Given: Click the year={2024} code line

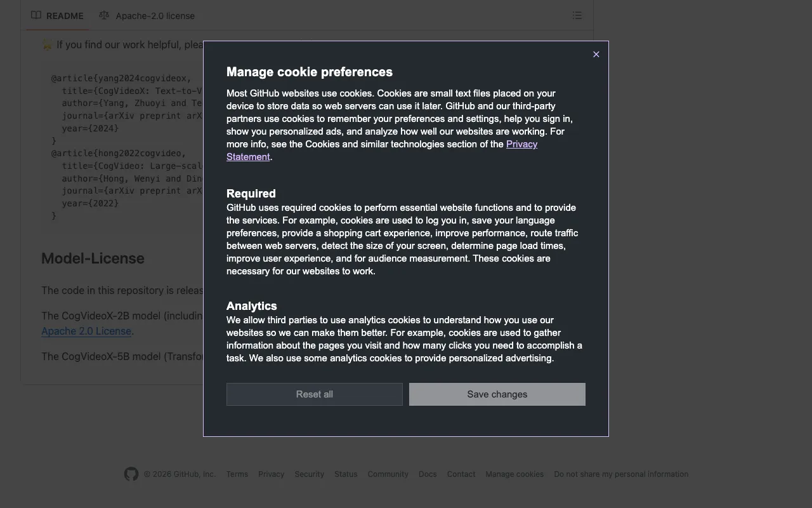Looking at the screenshot, I should (90, 128).
